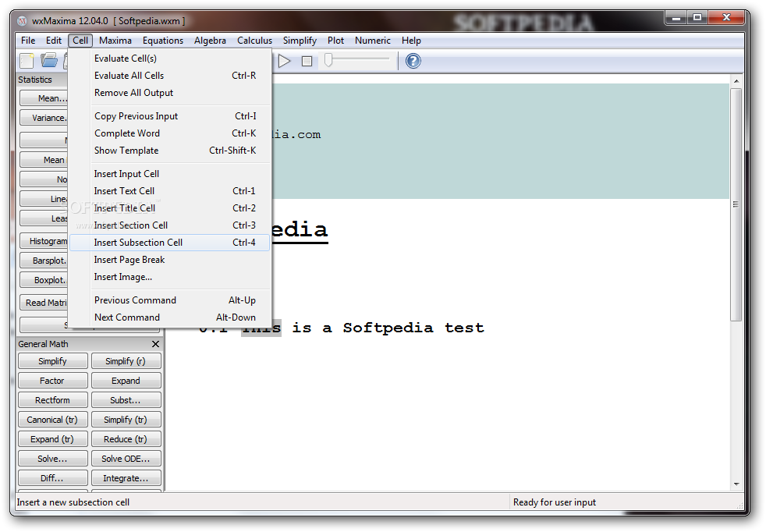This screenshot has width=766, height=532.
Task: Click the Variance statistics button
Action: click(x=44, y=118)
